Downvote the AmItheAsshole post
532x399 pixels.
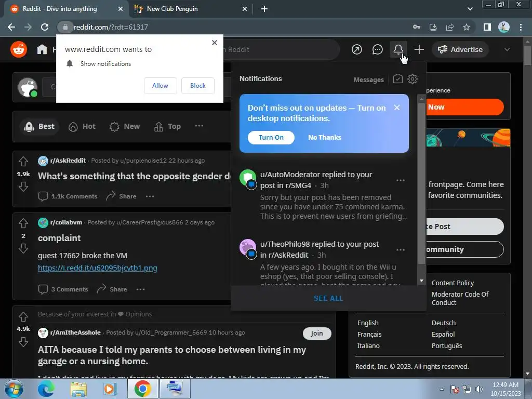pos(23,342)
